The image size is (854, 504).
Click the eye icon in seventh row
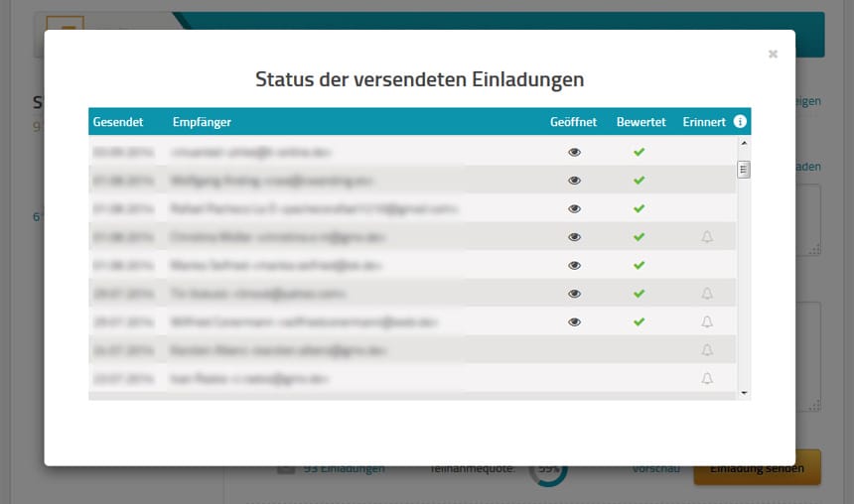pos(574,321)
